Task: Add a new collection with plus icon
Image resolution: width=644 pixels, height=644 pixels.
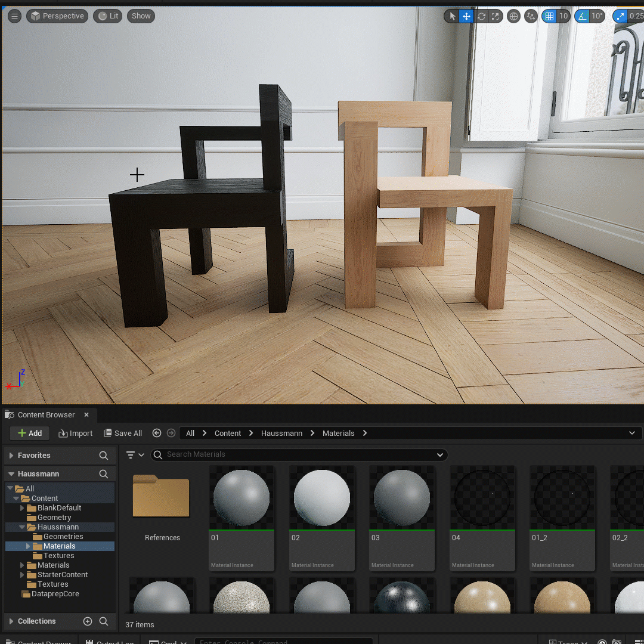Action: click(x=88, y=621)
